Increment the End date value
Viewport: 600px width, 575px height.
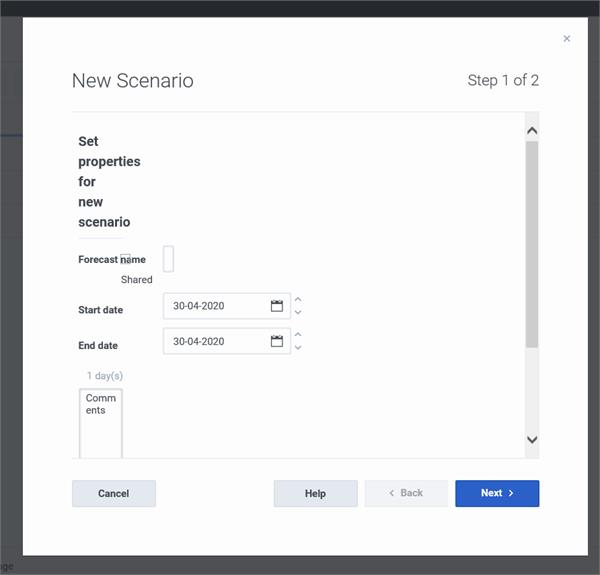(x=298, y=335)
